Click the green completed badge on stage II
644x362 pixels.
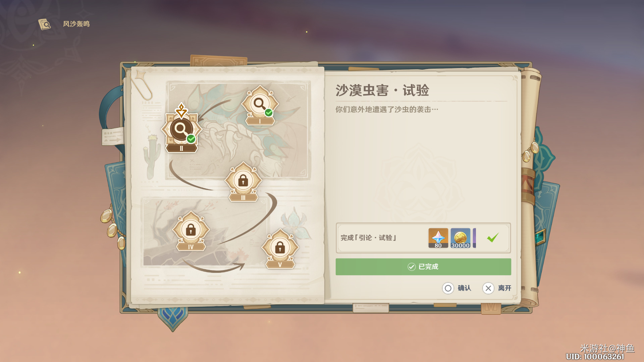pos(191,139)
